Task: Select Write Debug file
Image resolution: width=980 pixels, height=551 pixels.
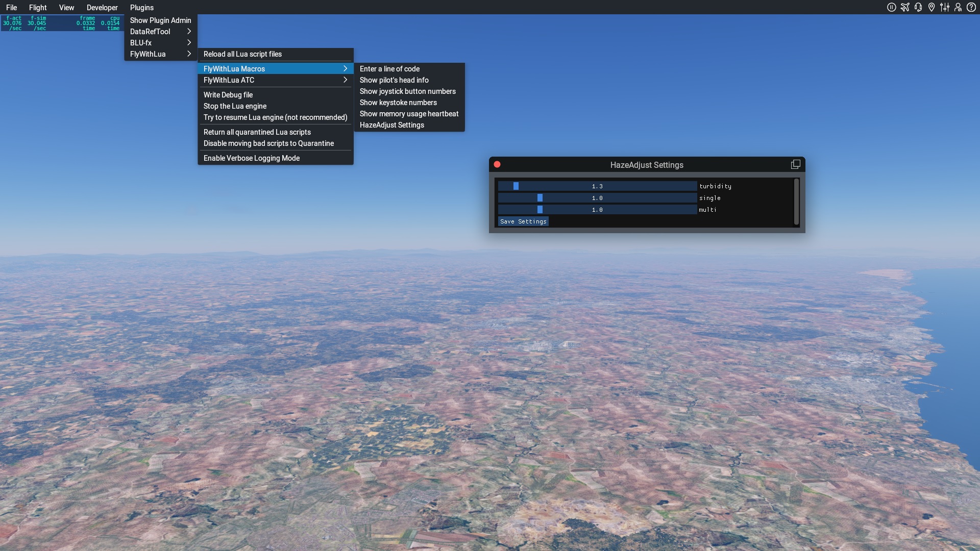Action: (x=276, y=95)
